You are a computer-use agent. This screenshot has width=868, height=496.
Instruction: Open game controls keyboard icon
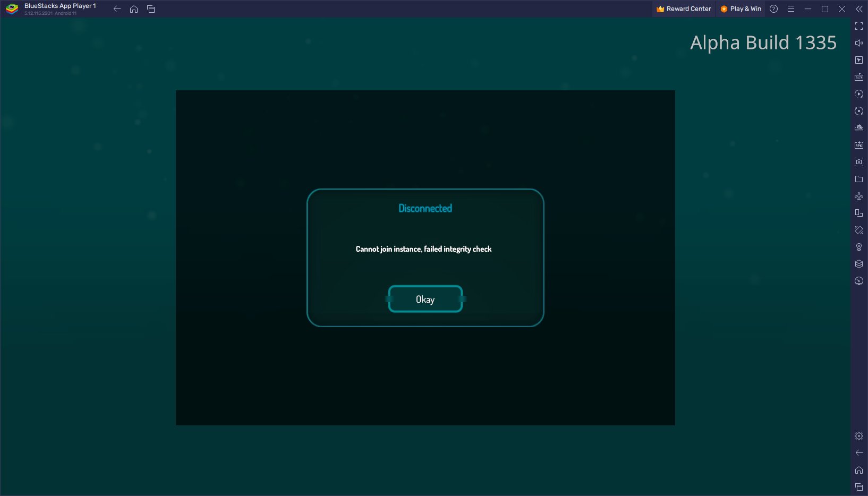(x=859, y=77)
